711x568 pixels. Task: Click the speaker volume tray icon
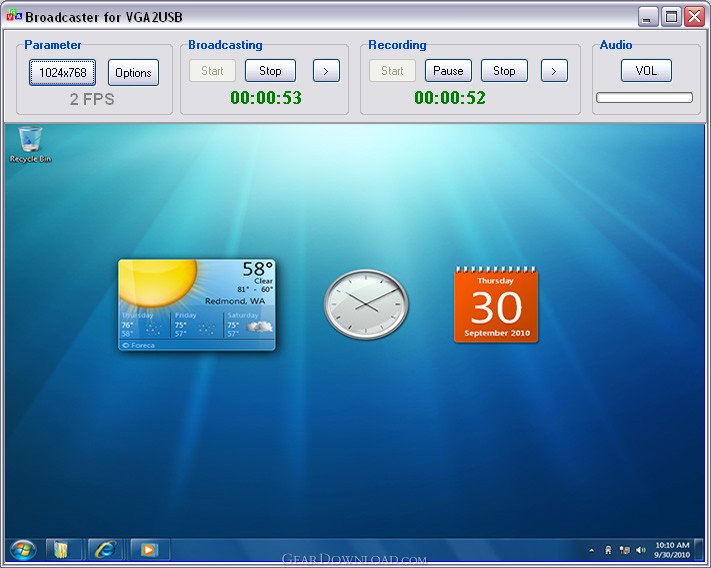click(x=641, y=550)
